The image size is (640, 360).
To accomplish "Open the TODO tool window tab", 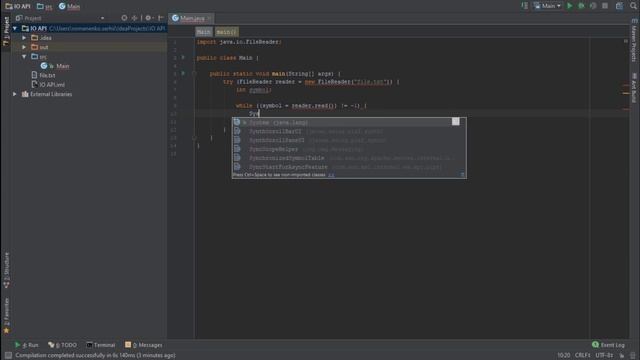I will (62, 345).
